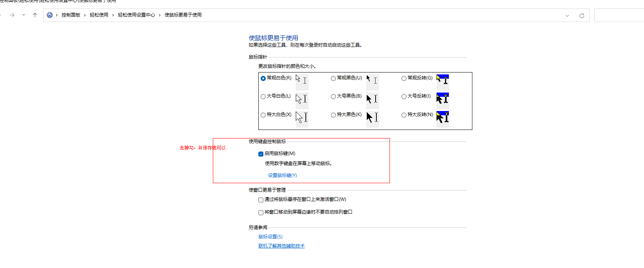Screen dimensions: 644x268
Task: Click the 使鼠标更易于使用 page heading
Action: tap(273, 38)
